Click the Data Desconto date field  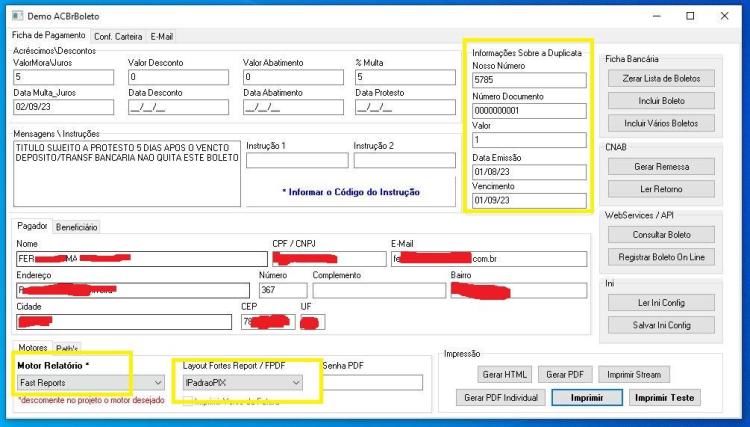tap(178, 107)
